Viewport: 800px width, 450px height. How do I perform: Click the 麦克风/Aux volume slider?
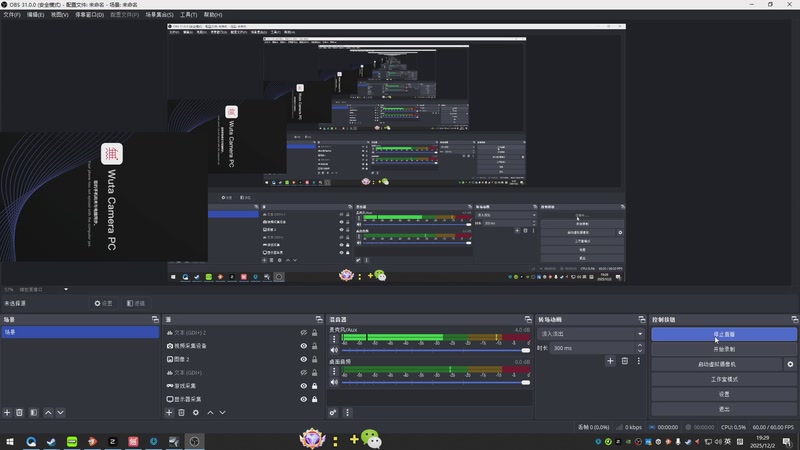pos(436,351)
